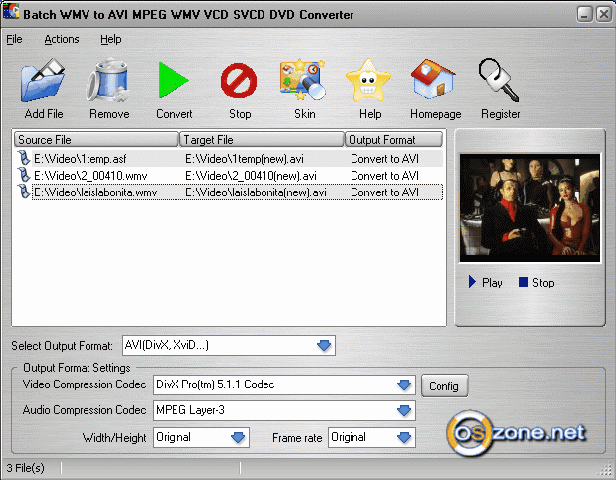Click the Register key icon
This screenshot has height=480, width=616.
click(499, 80)
